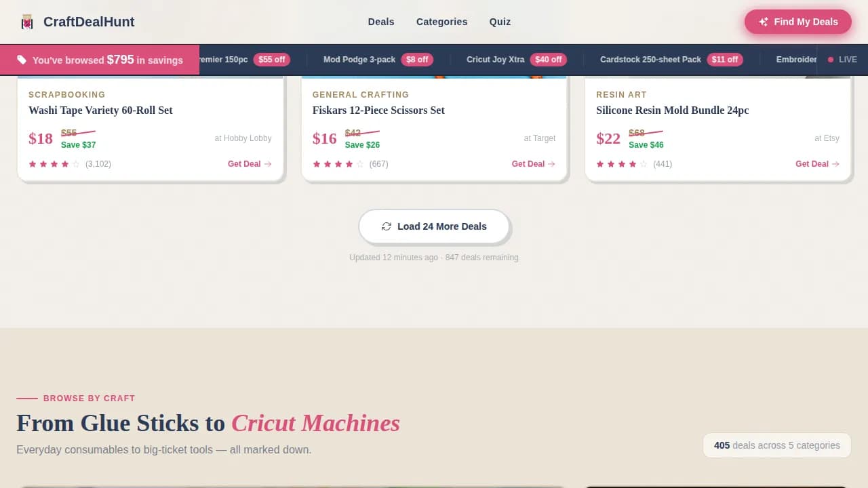
Task: Open Washi Tape Variety 60-Roll Set
Action: pyautogui.click(x=100, y=110)
